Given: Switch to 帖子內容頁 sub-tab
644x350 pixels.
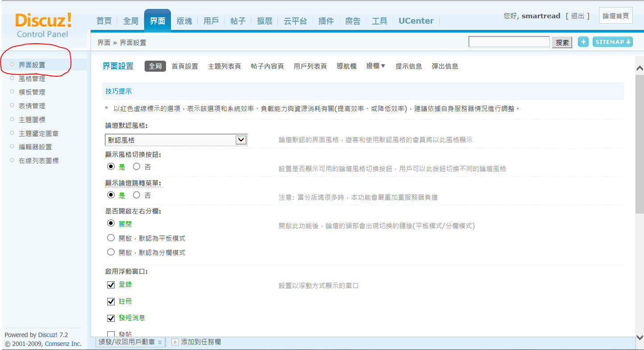Looking at the screenshot, I should (267, 66).
